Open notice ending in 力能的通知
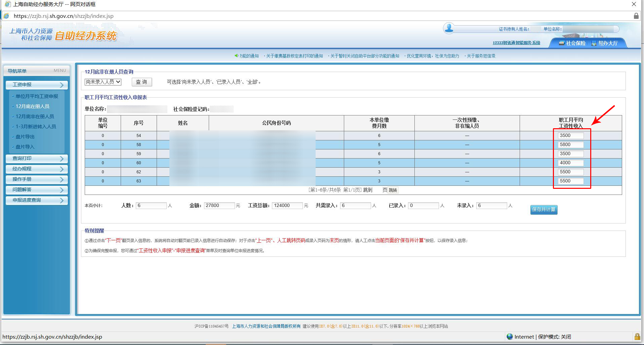This screenshot has height=345, width=644. (249, 56)
